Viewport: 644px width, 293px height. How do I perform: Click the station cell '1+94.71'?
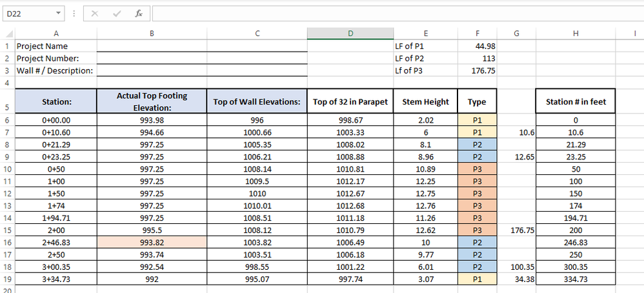[56, 217]
